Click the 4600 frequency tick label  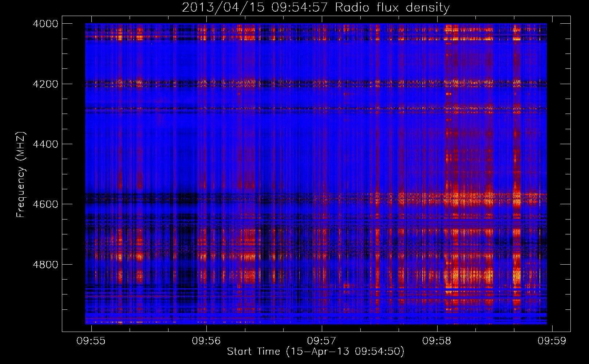click(46, 204)
